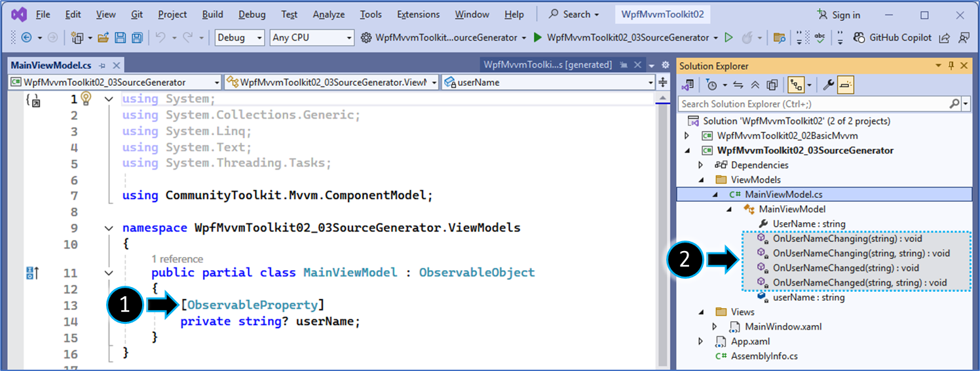This screenshot has width=980, height=371.
Task: Collapse All in Solution Explorer toolbar
Action: [755, 85]
